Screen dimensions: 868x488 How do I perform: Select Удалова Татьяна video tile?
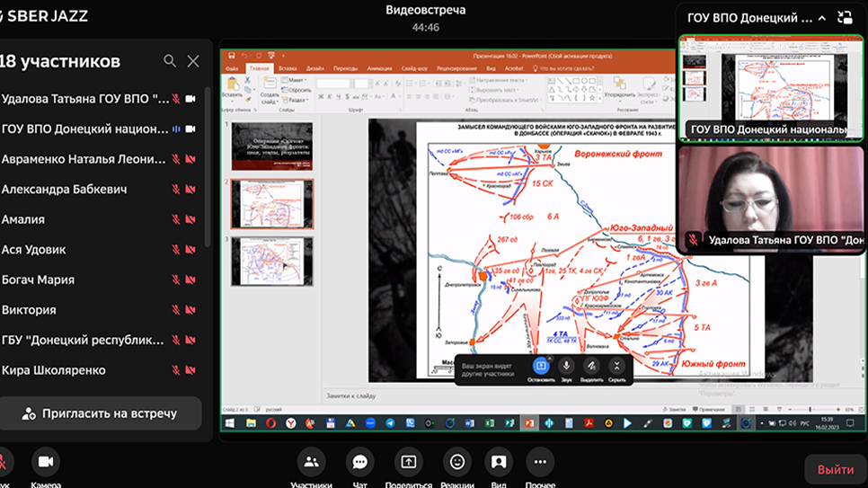(x=771, y=199)
